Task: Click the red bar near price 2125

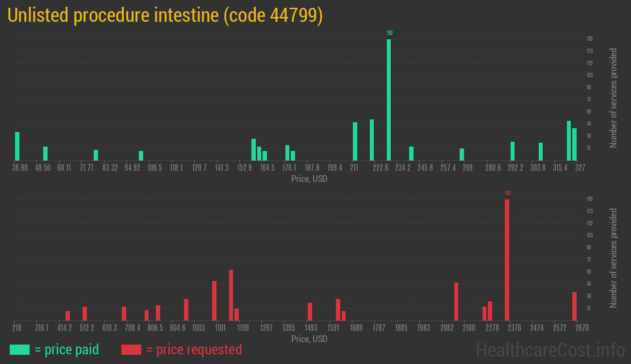Action: [x=456, y=301]
